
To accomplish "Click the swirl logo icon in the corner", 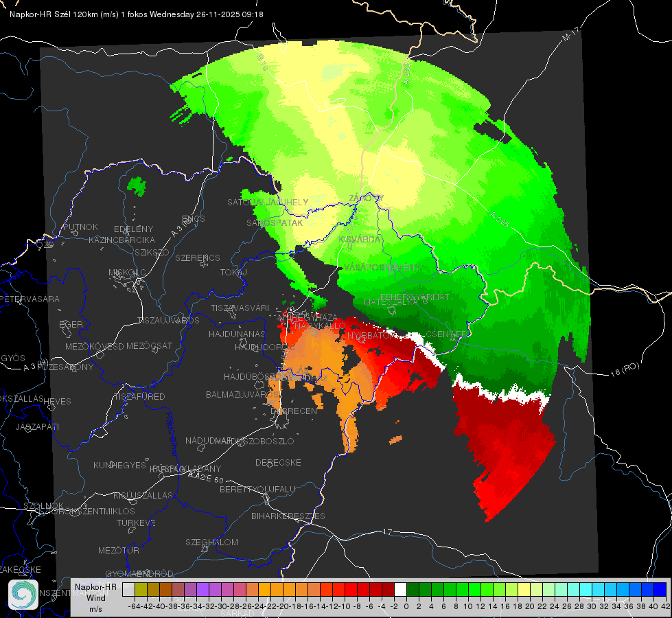I will point(23,595).
